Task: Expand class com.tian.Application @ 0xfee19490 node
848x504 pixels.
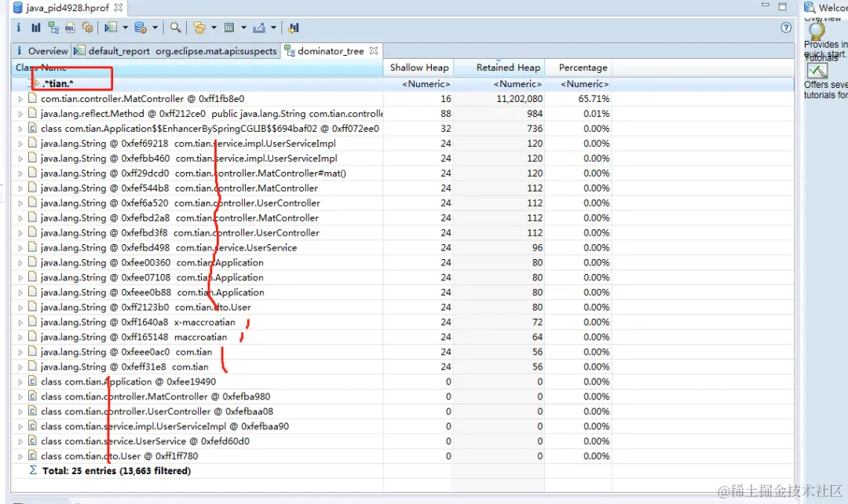Action: pos(20,382)
